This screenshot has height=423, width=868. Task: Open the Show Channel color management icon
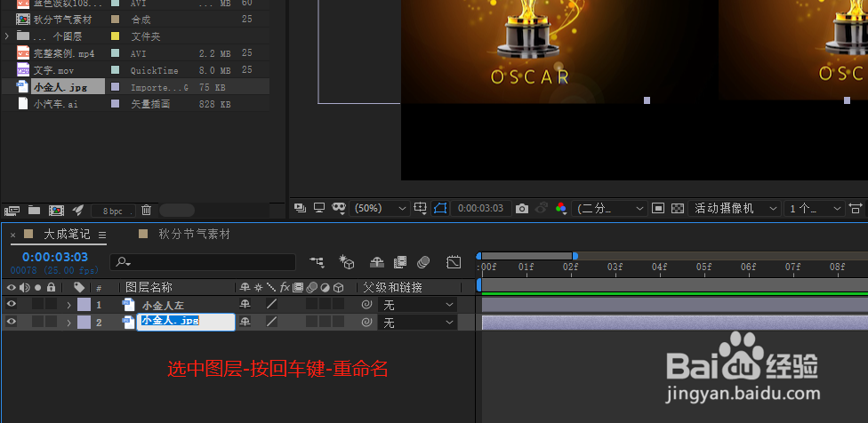tap(561, 209)
